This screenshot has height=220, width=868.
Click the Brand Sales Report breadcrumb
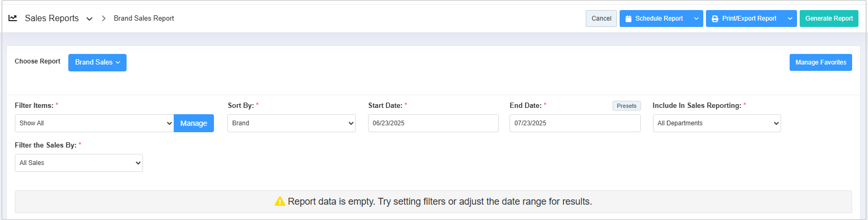coord(144,19)
